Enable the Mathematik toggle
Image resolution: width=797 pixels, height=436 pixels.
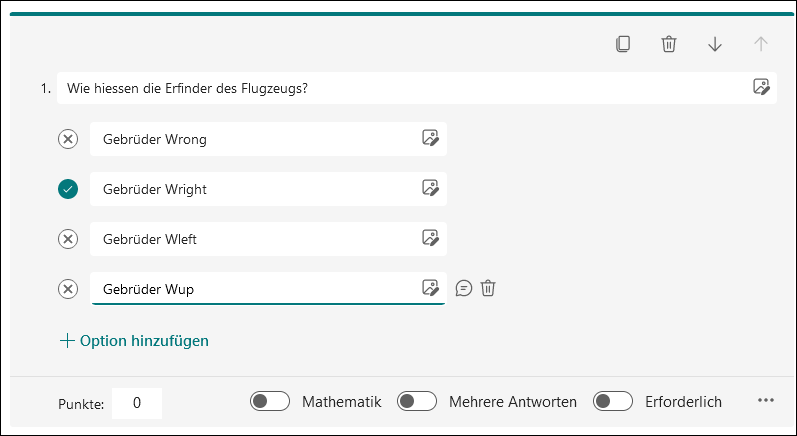pos(269,401)
